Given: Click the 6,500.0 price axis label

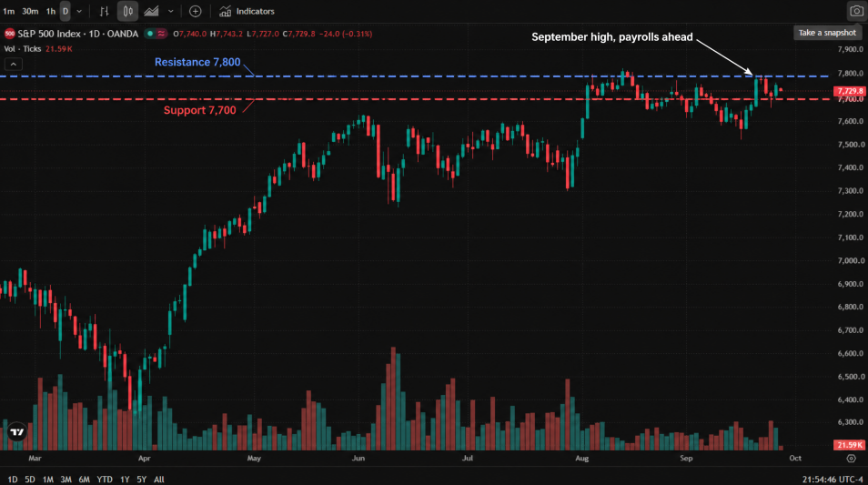Looking at the screenshot, I should point(851,377).
